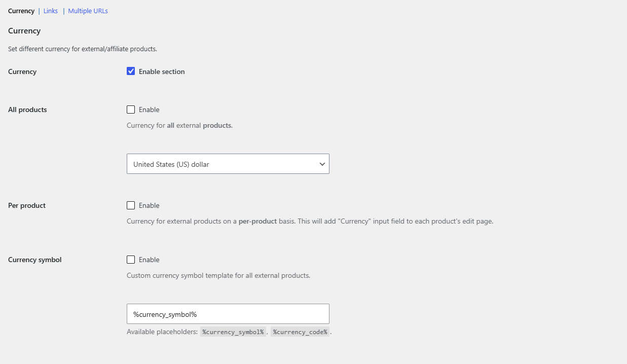Click the 'Enable section' label text

(162, 71)
